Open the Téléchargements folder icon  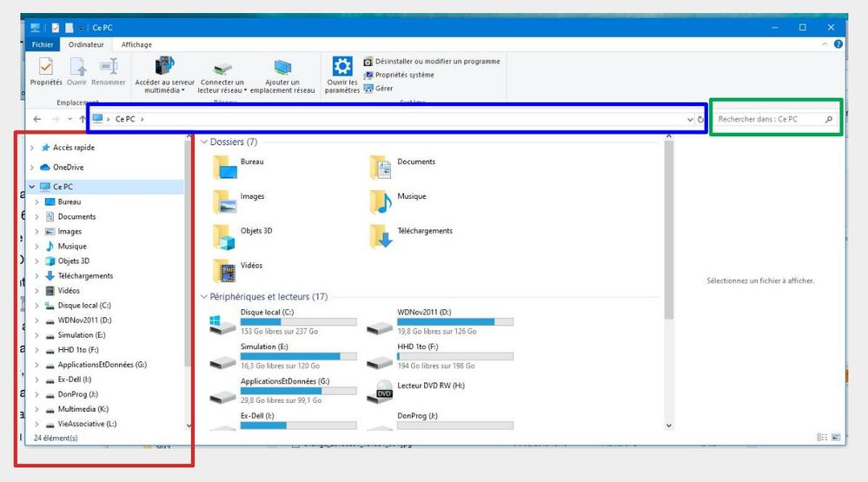pyautogui.click(x=381, y=235)
